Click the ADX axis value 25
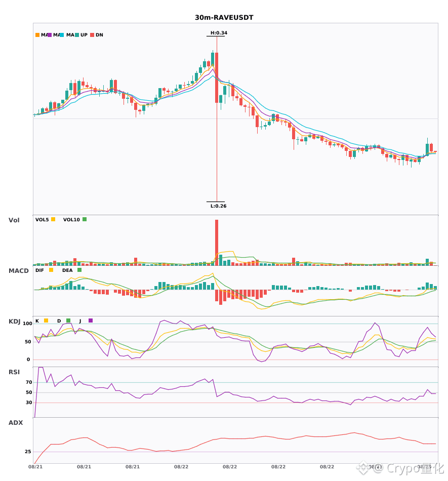The width and height of the screenshot is (448, 481). 28,452
